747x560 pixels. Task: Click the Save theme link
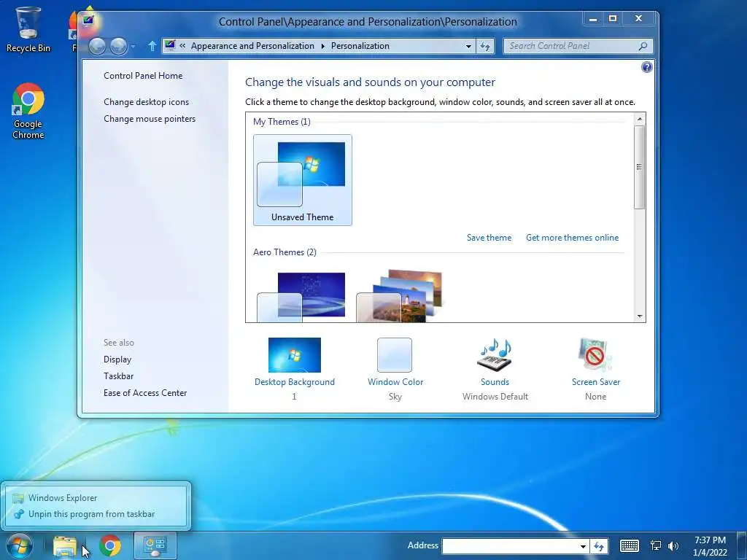(489, 238)
